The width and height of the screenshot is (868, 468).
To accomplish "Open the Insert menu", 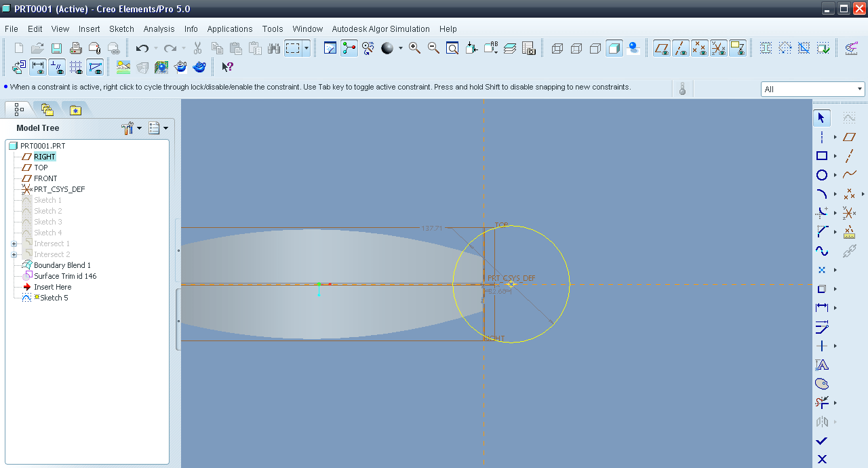I will [x=89, y=29].
